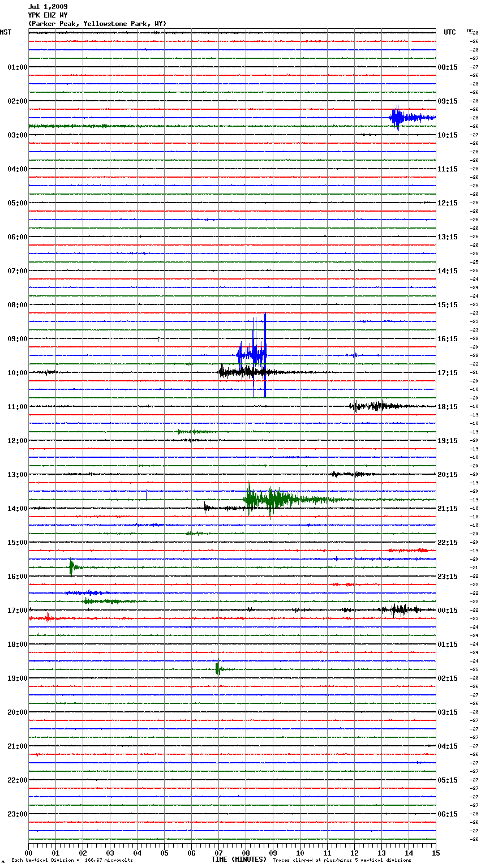Click the Parker Peak, Yellowstone Park location title
The height and width of the screenshot is (868, 481).
pos(97,24)
